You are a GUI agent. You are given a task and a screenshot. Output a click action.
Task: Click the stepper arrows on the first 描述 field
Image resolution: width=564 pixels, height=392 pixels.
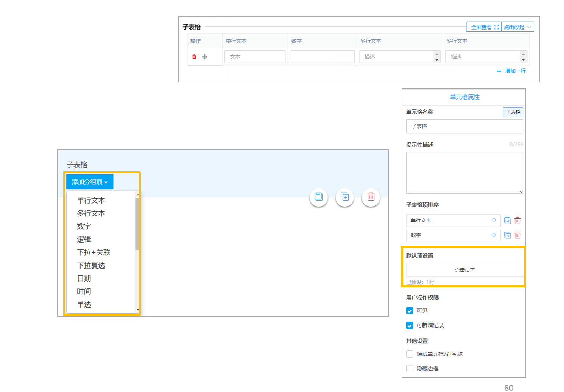pos(437,57)
